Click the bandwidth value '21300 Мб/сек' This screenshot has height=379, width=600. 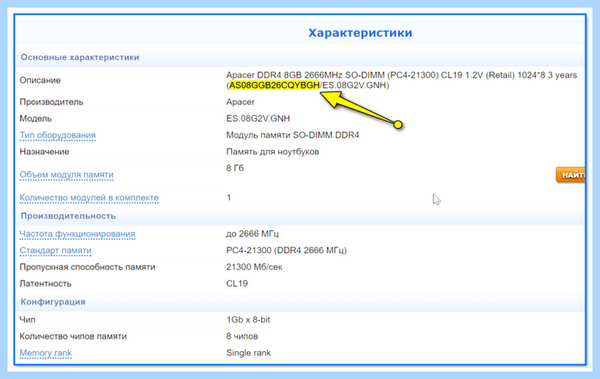254,267
